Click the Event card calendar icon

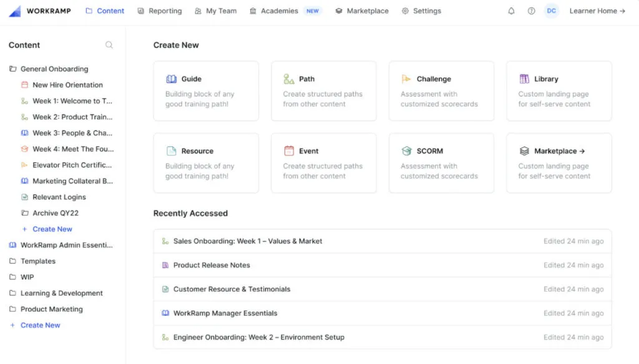pyautogui.click(x=289, y=151)
